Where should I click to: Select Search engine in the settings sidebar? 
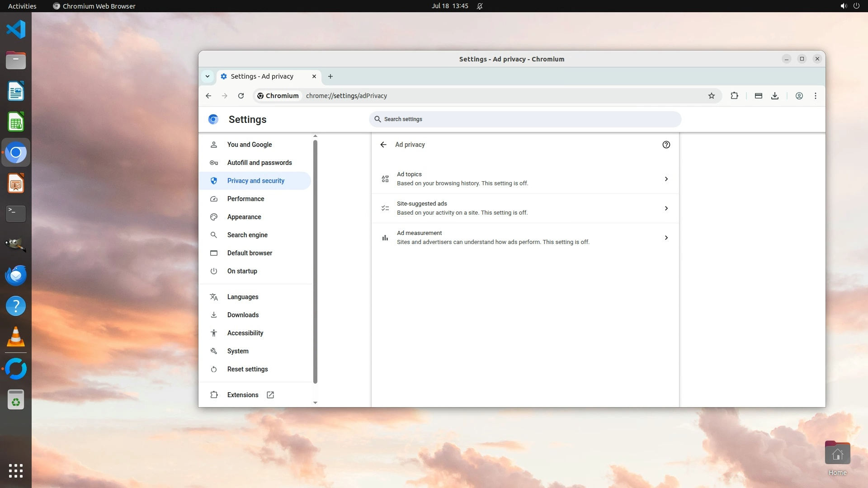247,235
